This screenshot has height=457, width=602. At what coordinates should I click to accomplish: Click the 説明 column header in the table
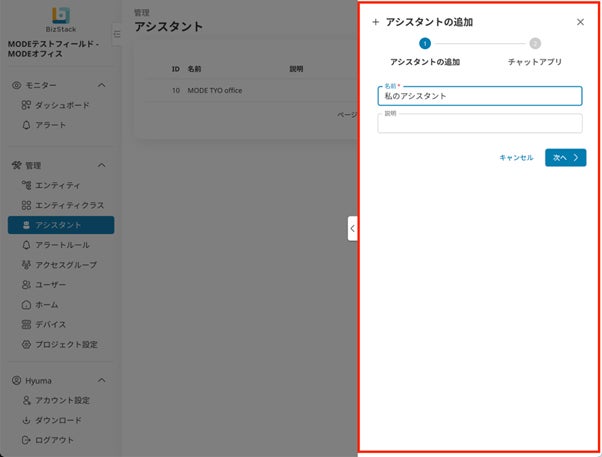coord(296,69)
